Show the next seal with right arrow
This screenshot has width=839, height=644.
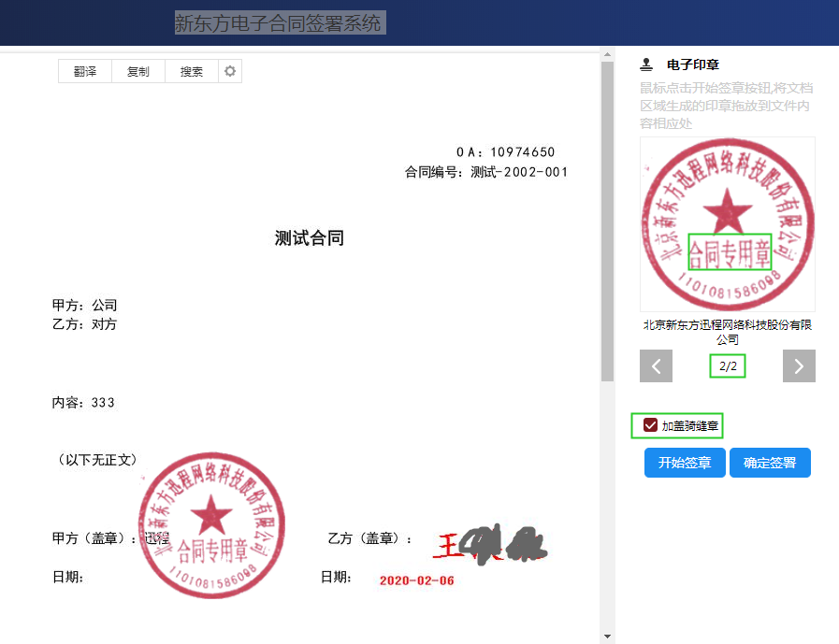click(799, 366)
